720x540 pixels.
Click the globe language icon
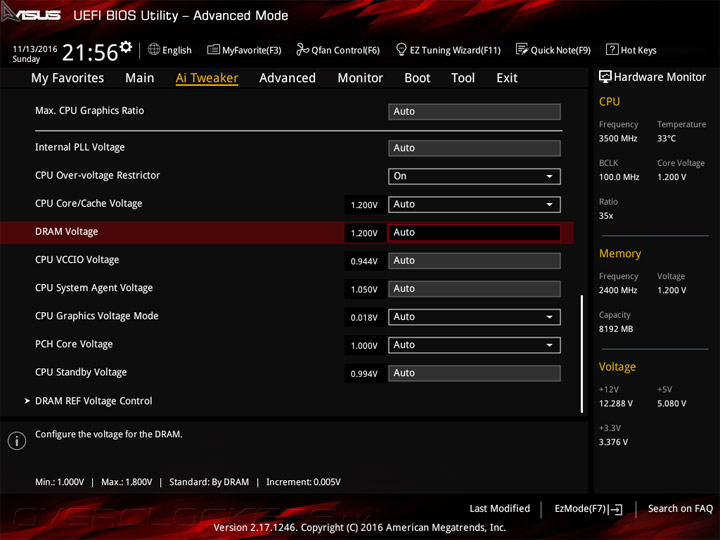[x=154, y=50]
